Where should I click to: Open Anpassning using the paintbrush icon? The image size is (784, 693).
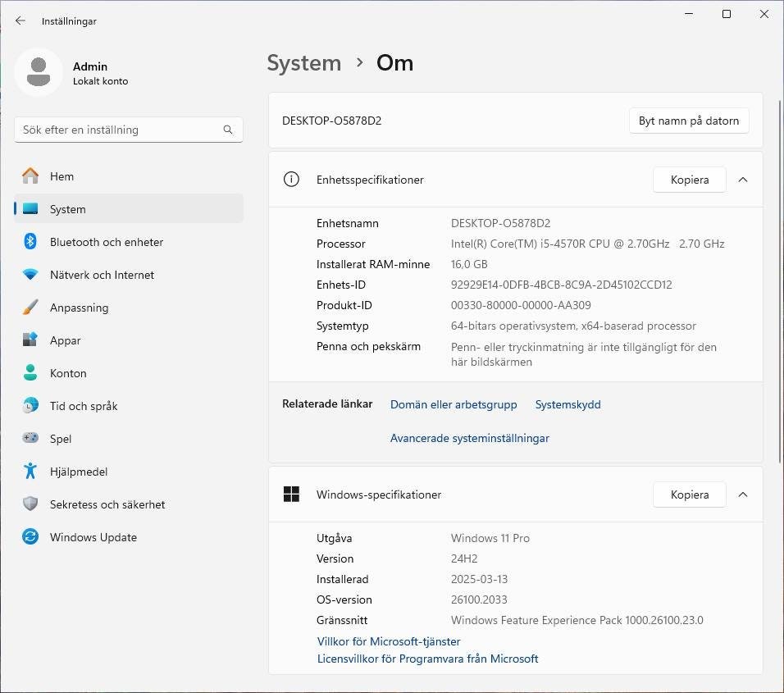(30, 308)
